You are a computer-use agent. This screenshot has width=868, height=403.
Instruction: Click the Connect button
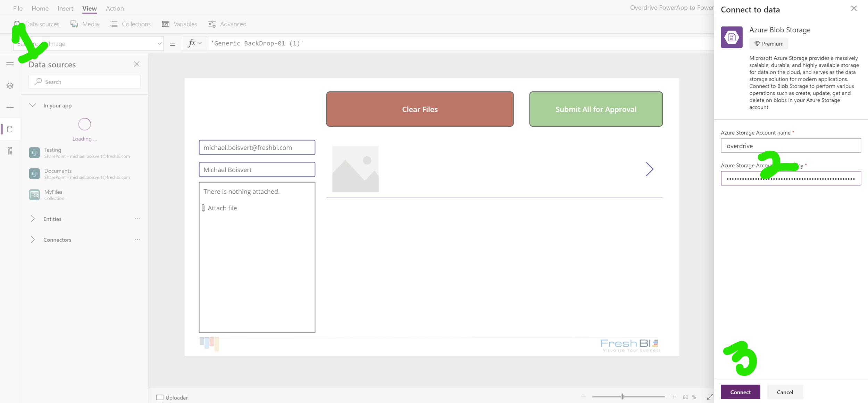point(740,392)
